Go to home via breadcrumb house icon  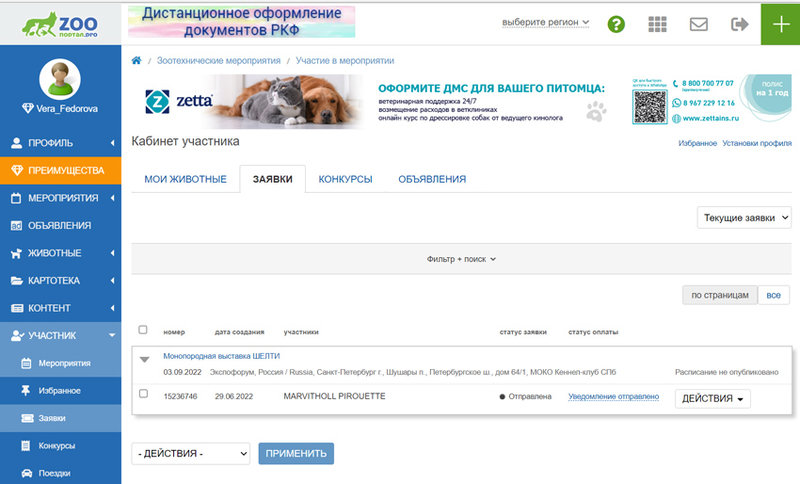[137, 60]
